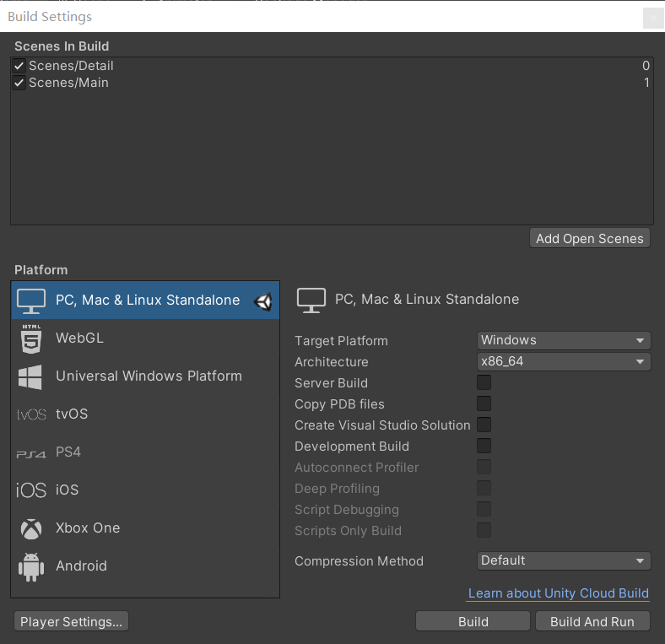Viewport: 665px width, 644px height.
Task: Click the Target Platform label
Action: coord(341,341)
